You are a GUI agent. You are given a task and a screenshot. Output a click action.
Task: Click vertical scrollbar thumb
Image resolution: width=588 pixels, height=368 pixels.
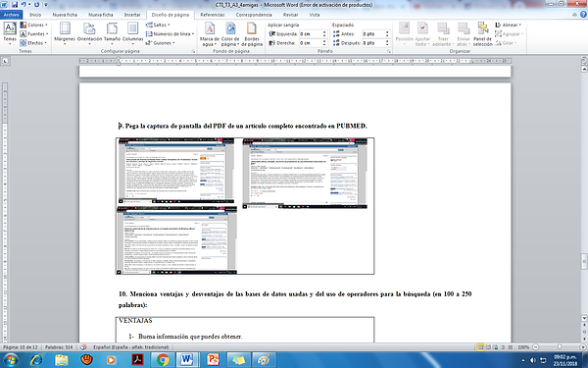[x=584, y=261]
